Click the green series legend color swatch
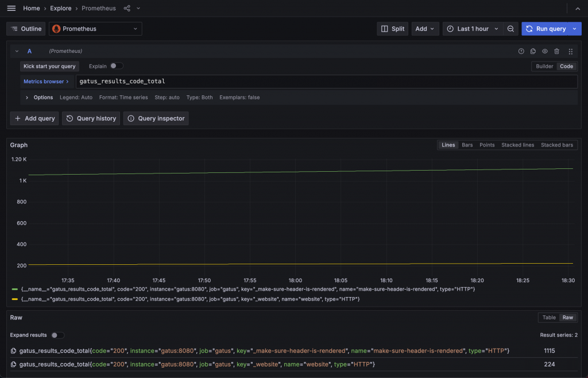Image resolution: width=588 pixels, height=378 pixels. click(x=14, y=289)
